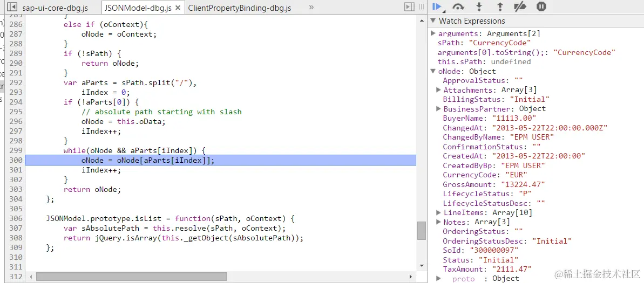Click the CreatedAt timestamp row
The width and height of the screenshot is (644, 283).
[514, 156]
